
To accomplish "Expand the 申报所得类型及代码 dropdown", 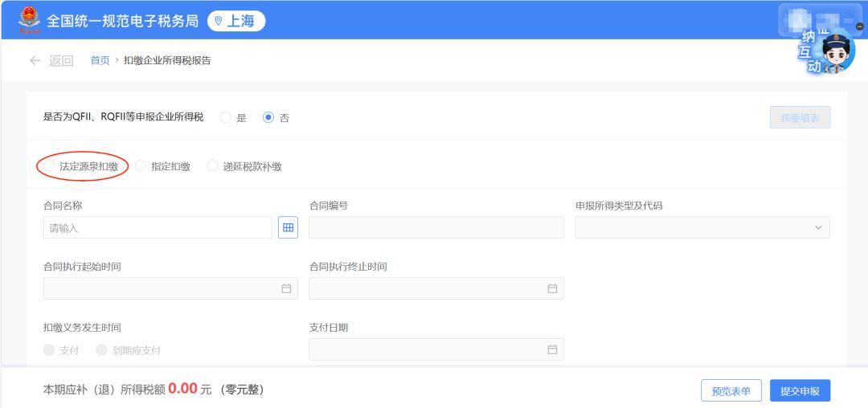I will (x=702, y=228).
